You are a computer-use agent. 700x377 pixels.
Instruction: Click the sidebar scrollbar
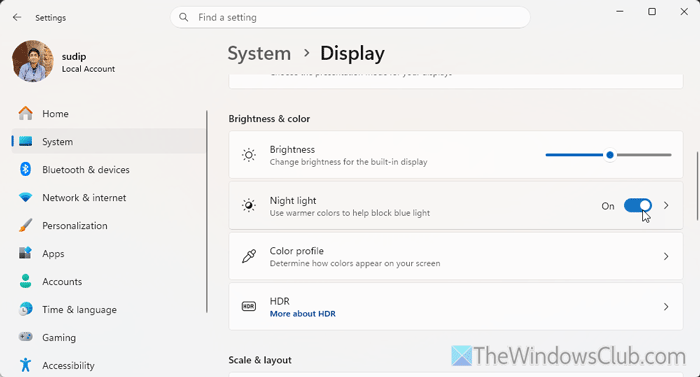[207, 212]
